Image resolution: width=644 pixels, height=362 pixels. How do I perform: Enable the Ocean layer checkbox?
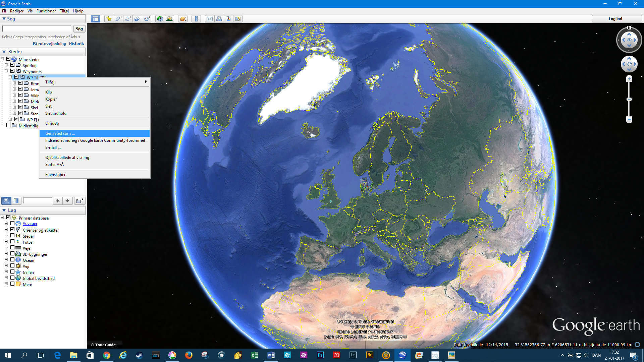(x=12, y=260)
